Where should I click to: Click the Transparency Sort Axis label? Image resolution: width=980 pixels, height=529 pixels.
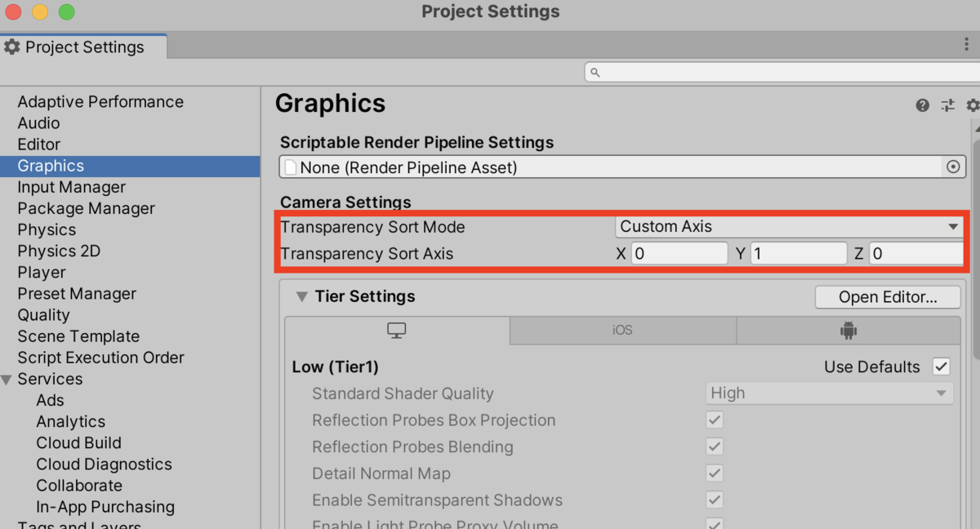367,254
